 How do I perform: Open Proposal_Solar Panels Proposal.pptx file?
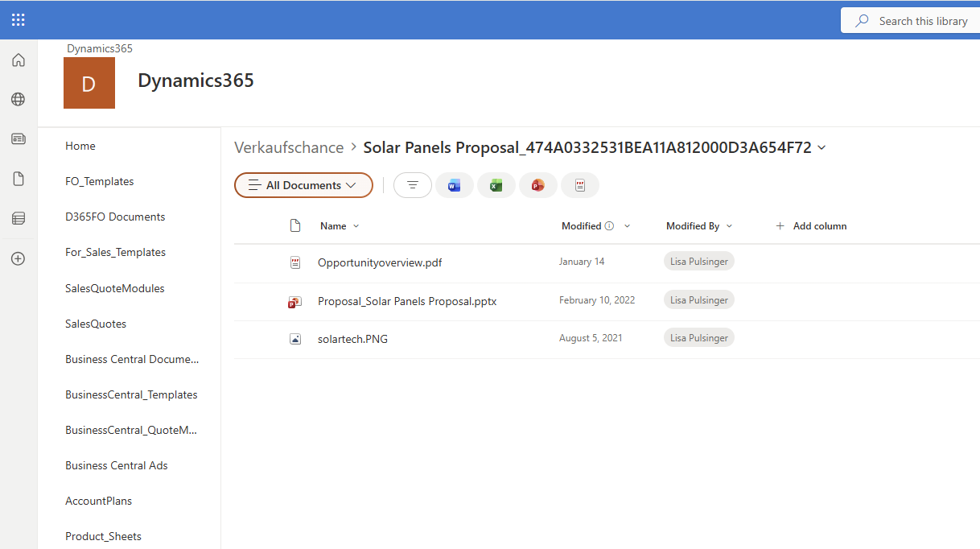[x=407, y=301]
